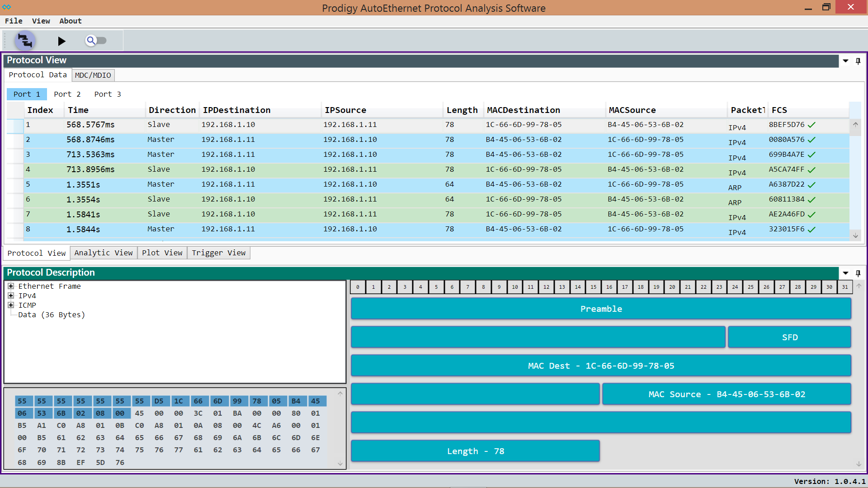
Task: Open the Trigger View tab
Action: (218, 253)
